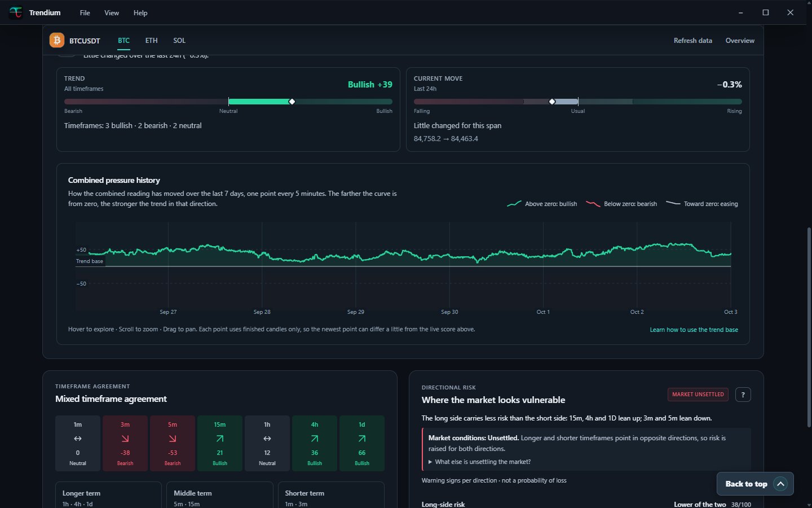The height and width of the screenshot is (508, 812).
Task: Click the Below zero: bearish legend entry
Action: point(621,204)
